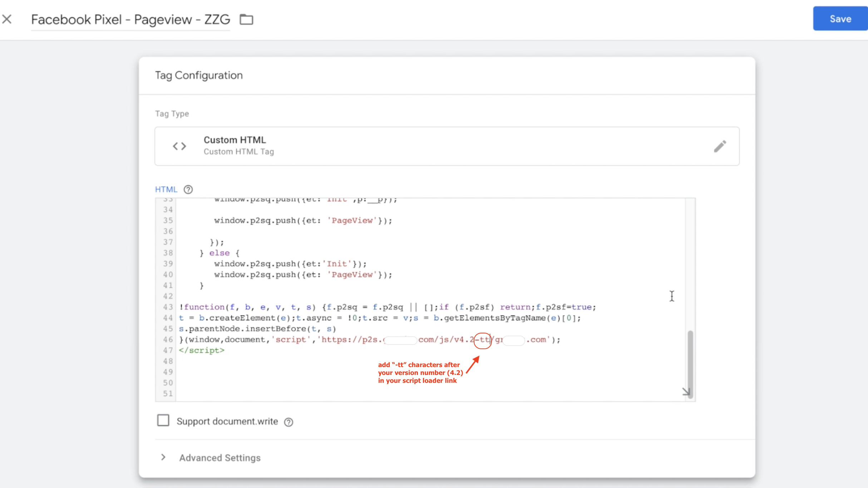This screenshot has width=868, height=488.
Task: Click the Save button
Action: coord(840,19)
